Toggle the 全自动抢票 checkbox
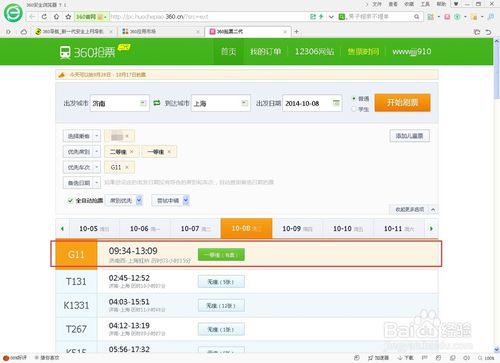 click(70, 200)
